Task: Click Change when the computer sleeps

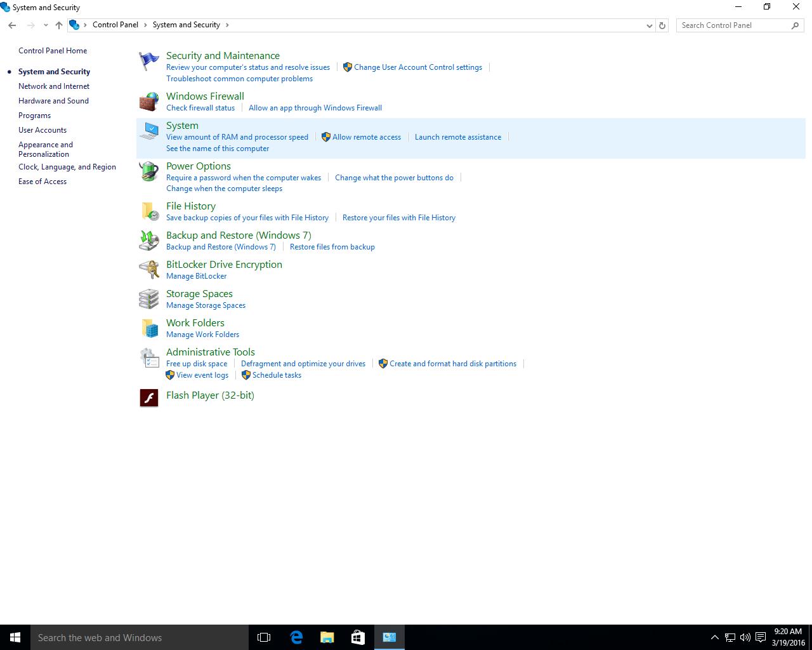Action: pos(224,189)
